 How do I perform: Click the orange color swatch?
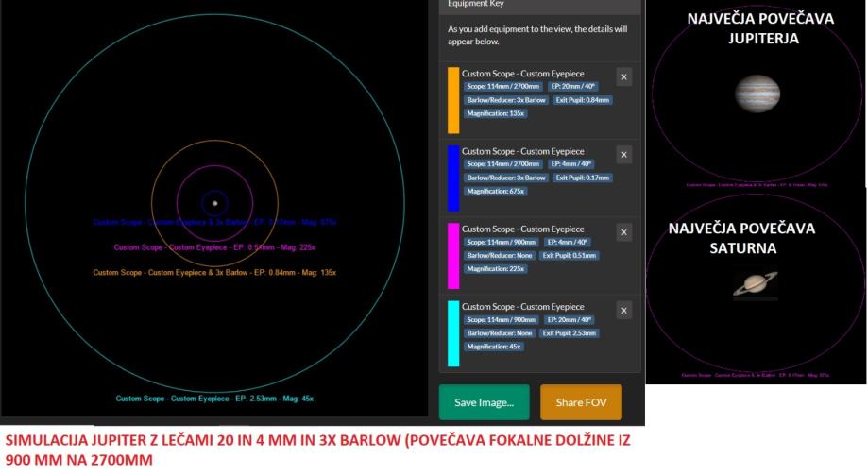(453, 99)
